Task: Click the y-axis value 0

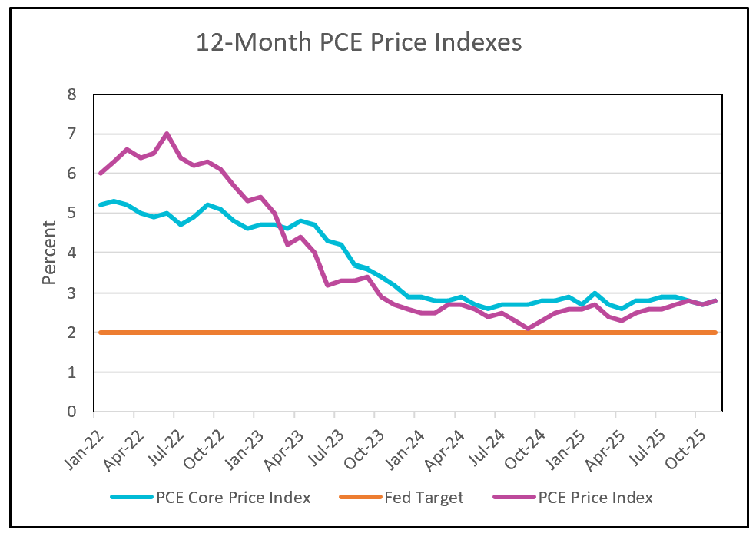Action: (73, 412)
